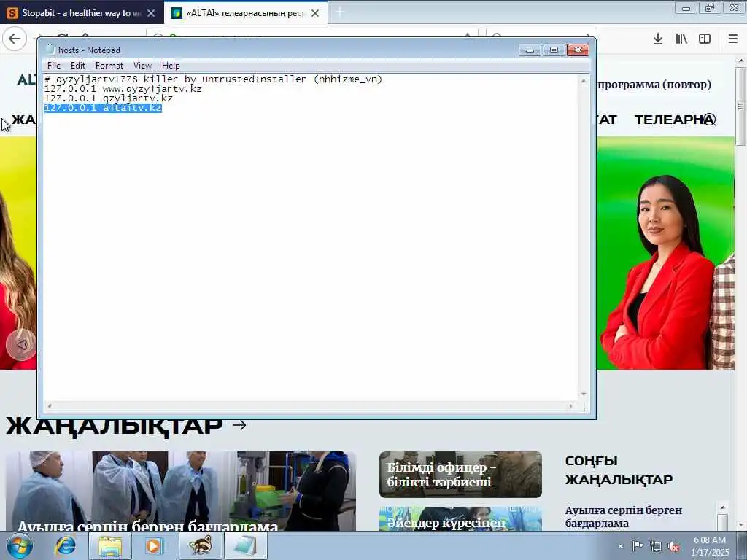The height and width of the screenshot is (560, 747).
Task: Open article Білімді офицер – білікті тәрбиеші
Action: click(460, 474)
